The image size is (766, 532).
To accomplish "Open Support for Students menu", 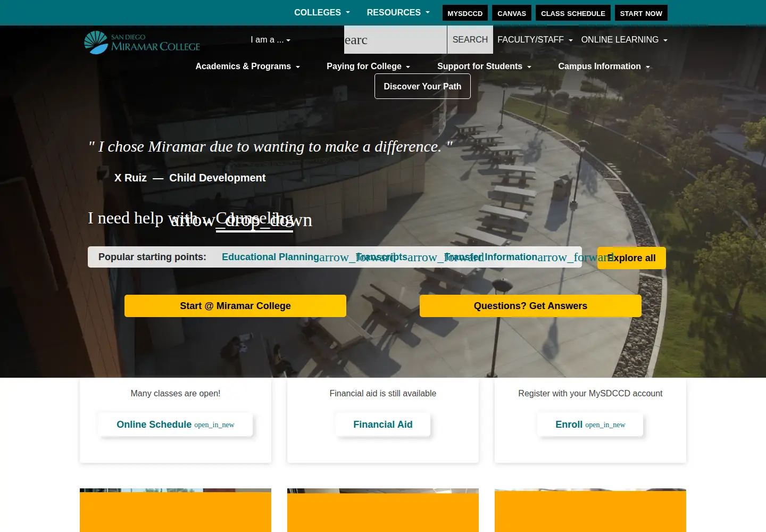I will 485,66.
